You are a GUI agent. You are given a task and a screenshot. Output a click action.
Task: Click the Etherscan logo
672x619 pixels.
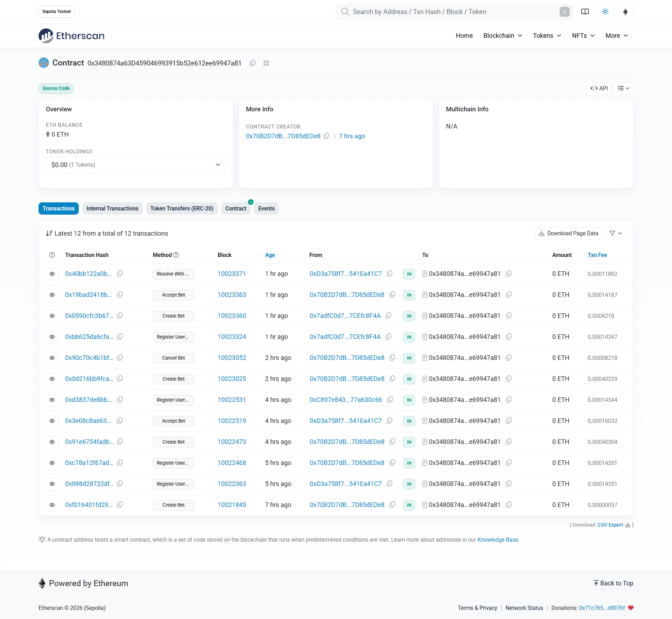(x=71, y=36)
